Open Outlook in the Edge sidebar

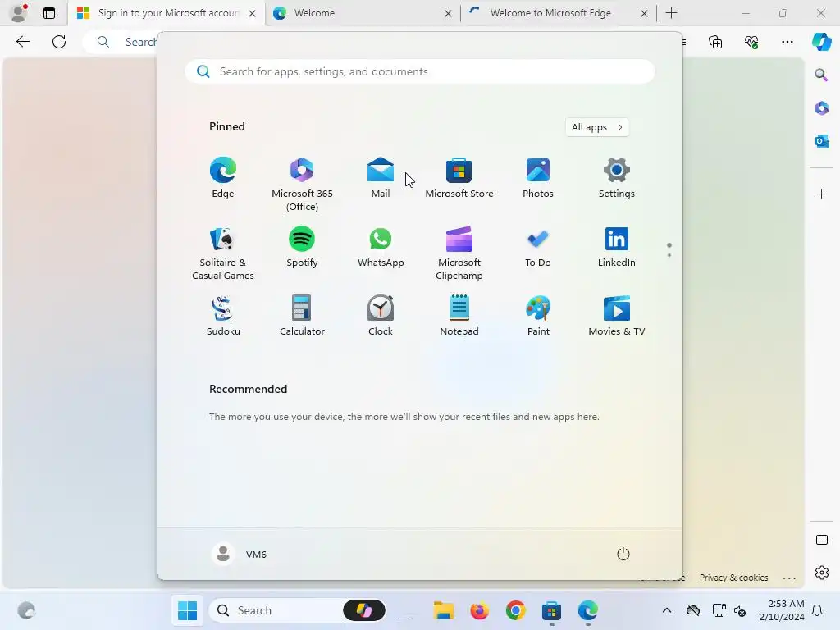[x=821, y=141]
